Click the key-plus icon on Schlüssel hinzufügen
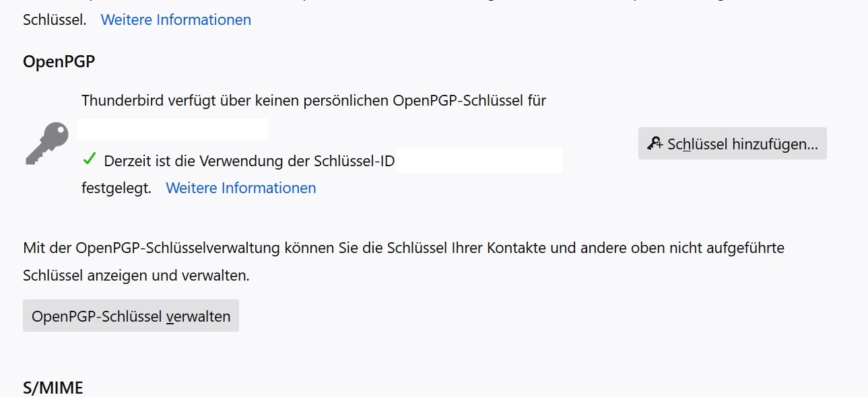 655,143
